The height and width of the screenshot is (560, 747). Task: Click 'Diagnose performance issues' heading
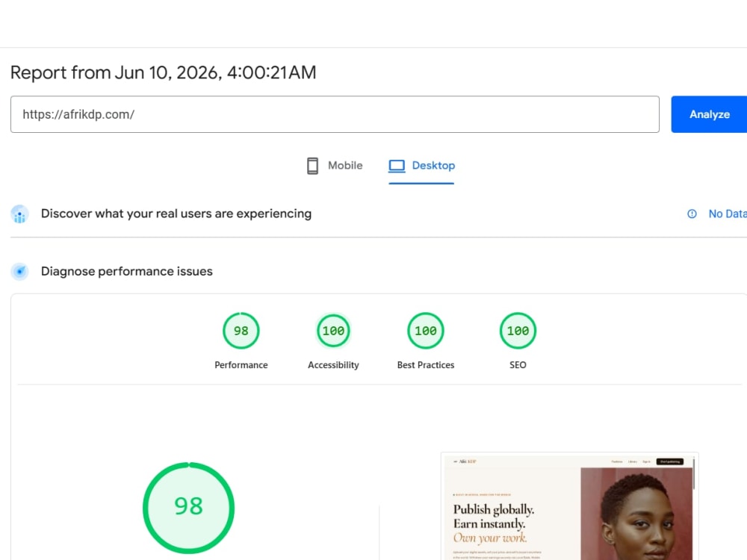pyautogui.click(x=127, y=272)
